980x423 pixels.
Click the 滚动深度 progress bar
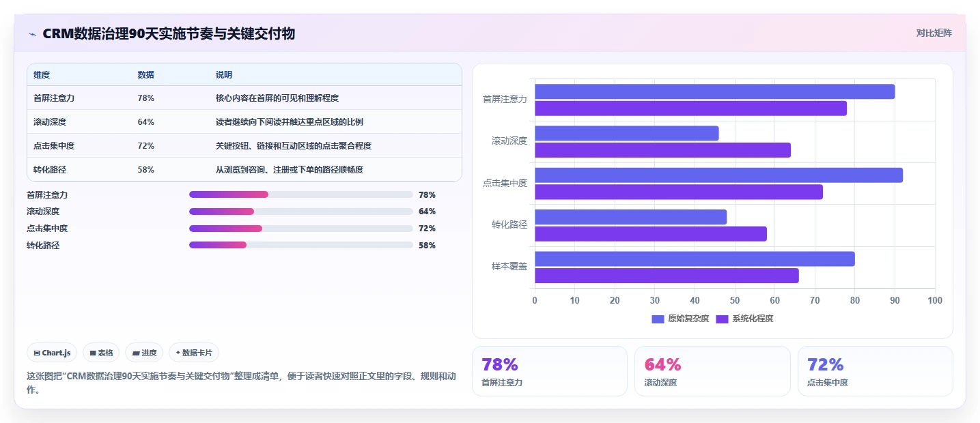pyautogui.click(x=300, y=211)
